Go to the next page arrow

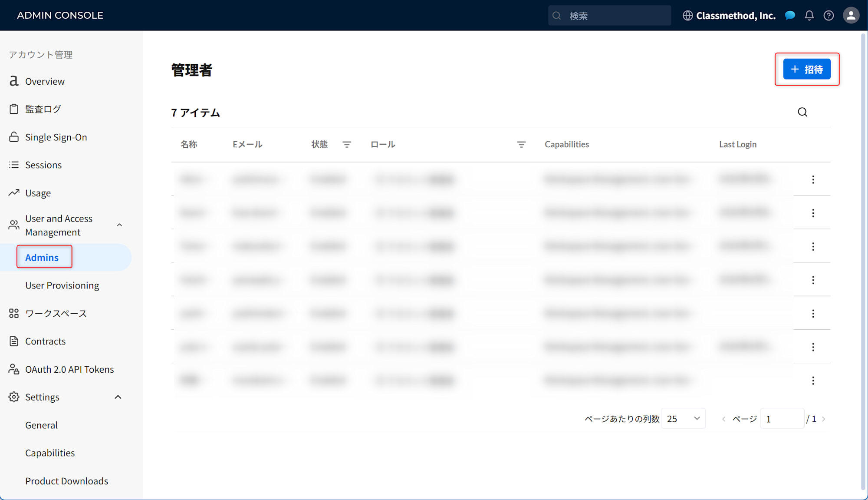823,419
